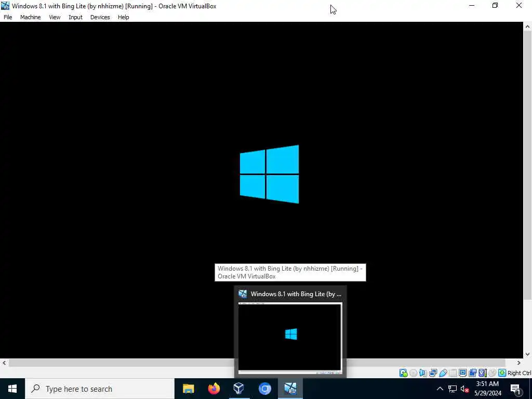Open File Explorer from the taskbar
The image size is (532, 399).
188,389
